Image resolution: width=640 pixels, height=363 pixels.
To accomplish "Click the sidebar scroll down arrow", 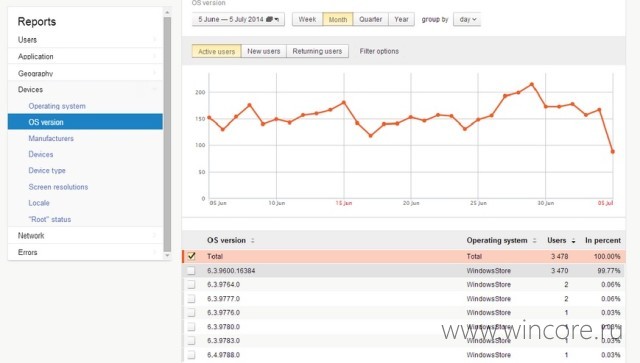I will pyautogui.click(x=167, y=256).
